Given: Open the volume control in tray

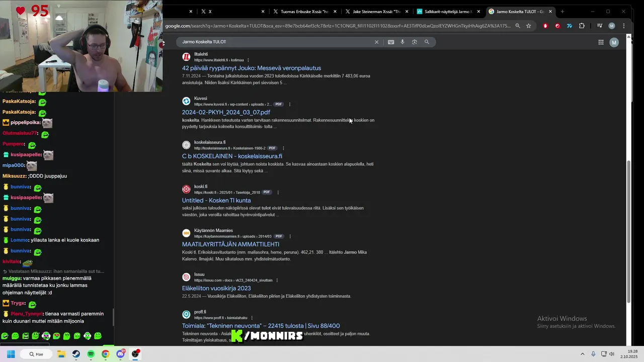Looking at the screenshot, I should [612, 354].
